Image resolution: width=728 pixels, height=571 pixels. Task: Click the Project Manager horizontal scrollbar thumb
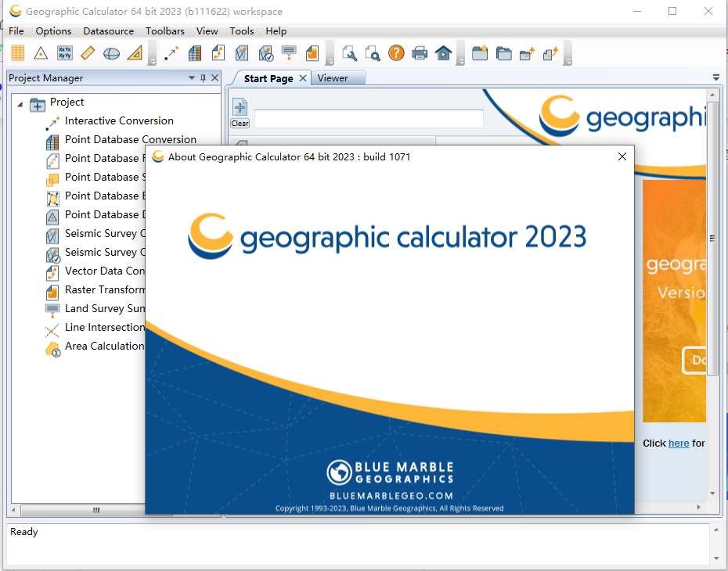click(96, 510)
